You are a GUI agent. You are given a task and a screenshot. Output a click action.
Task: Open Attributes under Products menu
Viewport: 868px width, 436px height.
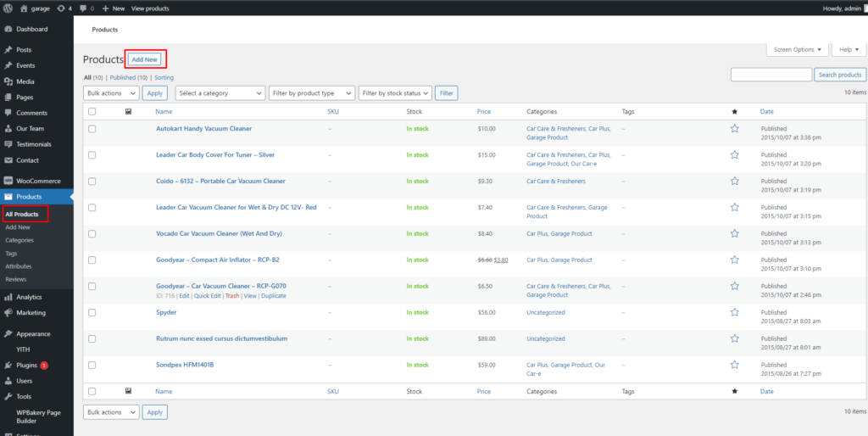click(19, 266)
